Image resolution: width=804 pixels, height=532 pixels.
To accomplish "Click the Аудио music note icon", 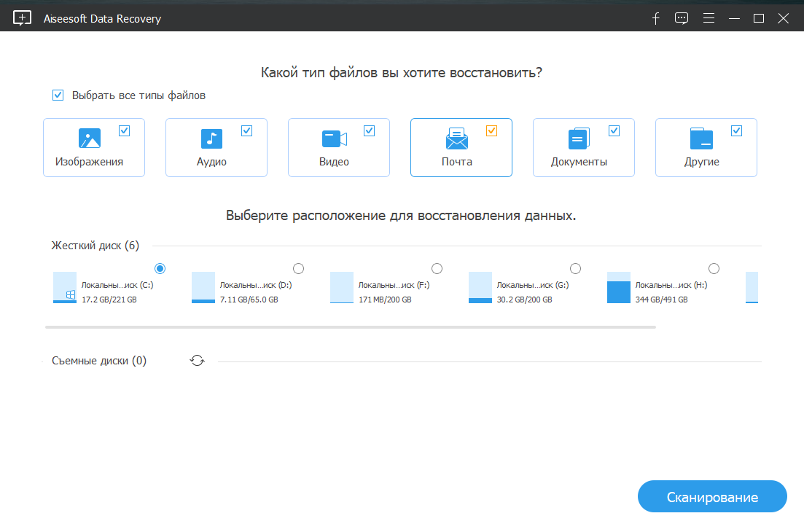I will (x=211, y=137).
